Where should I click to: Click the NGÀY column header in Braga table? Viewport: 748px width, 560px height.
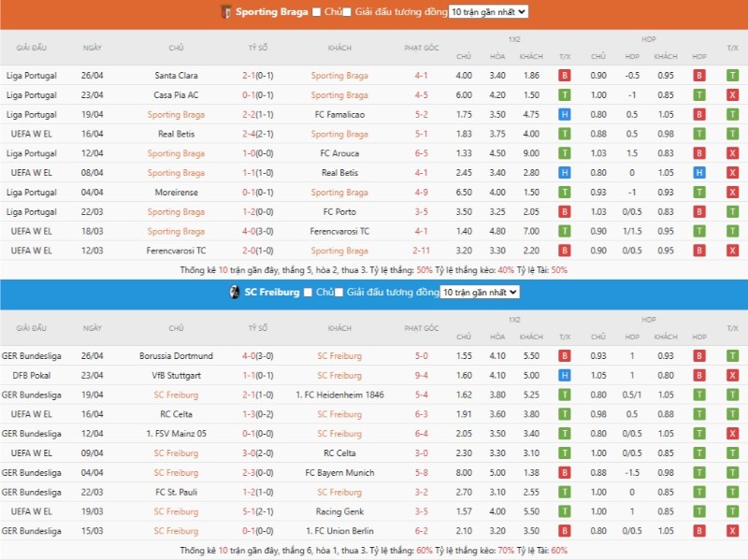click(92, 48)
